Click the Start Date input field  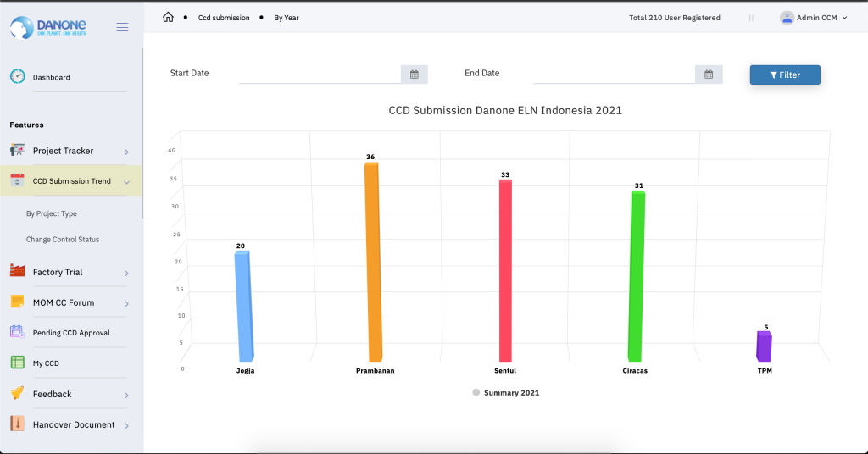(320, 75)
